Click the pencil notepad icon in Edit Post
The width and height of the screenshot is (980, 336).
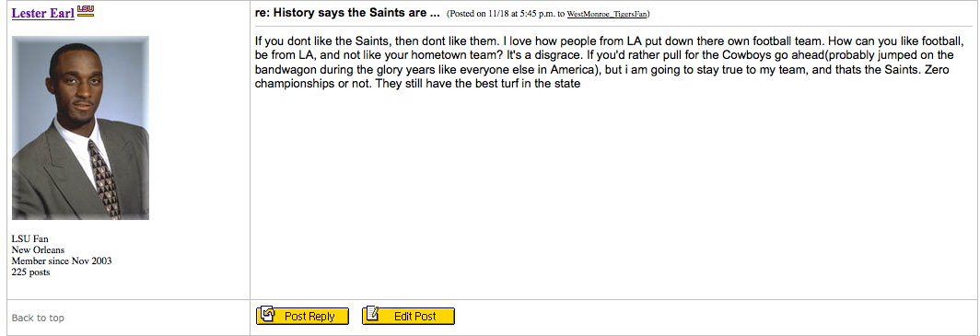click(x=372, y=314)
